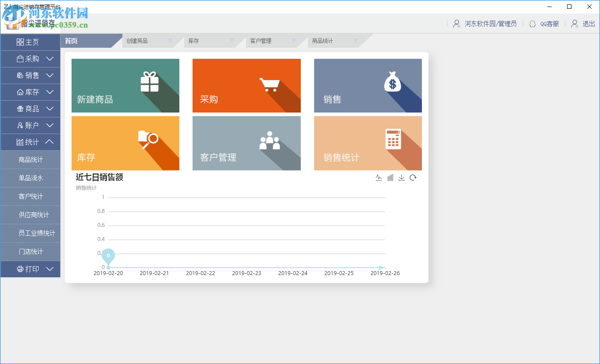
Task: Click the logout person icon
Action: (x=575, y=24)
